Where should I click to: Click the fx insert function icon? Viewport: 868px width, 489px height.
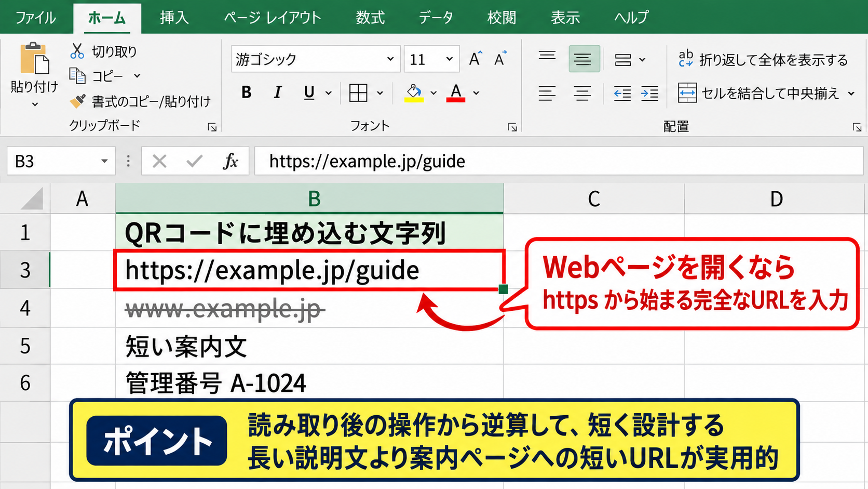point(230,161)
